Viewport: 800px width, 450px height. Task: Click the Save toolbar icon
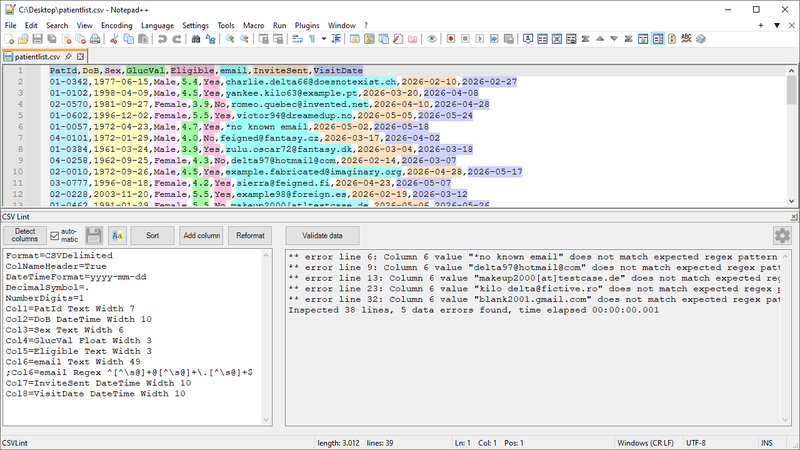(37, 39)
